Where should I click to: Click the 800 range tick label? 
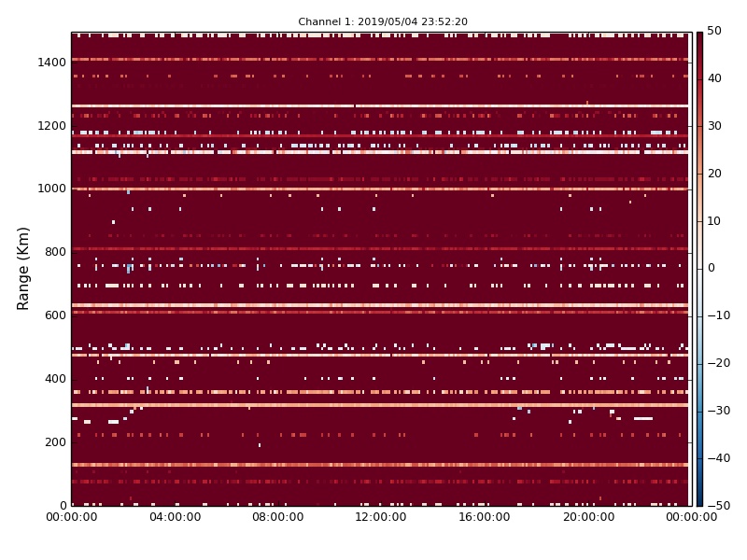55,252
